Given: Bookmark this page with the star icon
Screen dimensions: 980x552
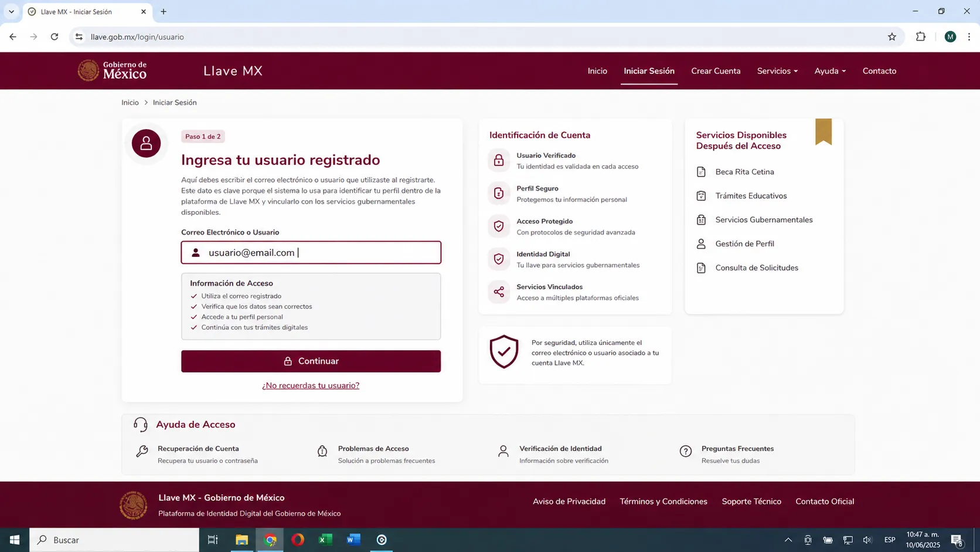Looking at the screenshot, I should coord(892,37).
